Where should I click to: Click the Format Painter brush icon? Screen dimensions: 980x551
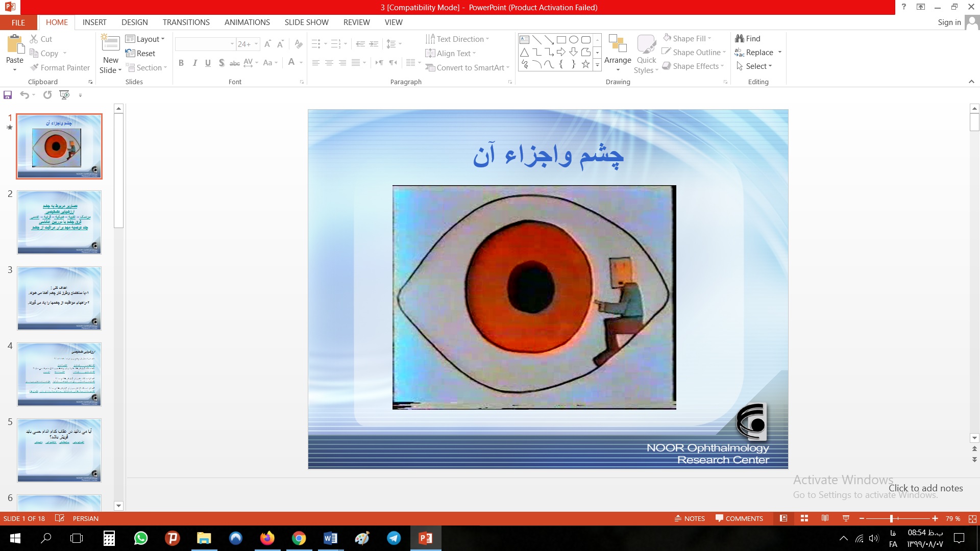(x=35, y=67)
